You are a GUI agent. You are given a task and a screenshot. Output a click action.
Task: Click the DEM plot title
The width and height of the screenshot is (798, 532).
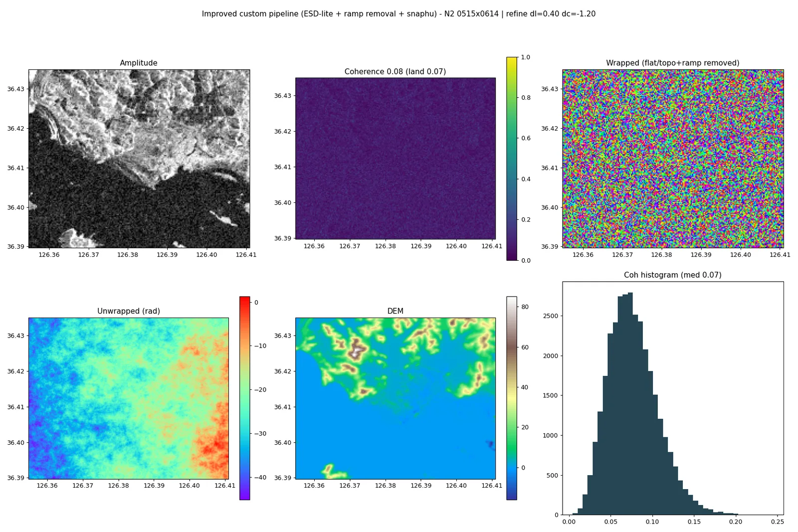(x=396, y=311)
